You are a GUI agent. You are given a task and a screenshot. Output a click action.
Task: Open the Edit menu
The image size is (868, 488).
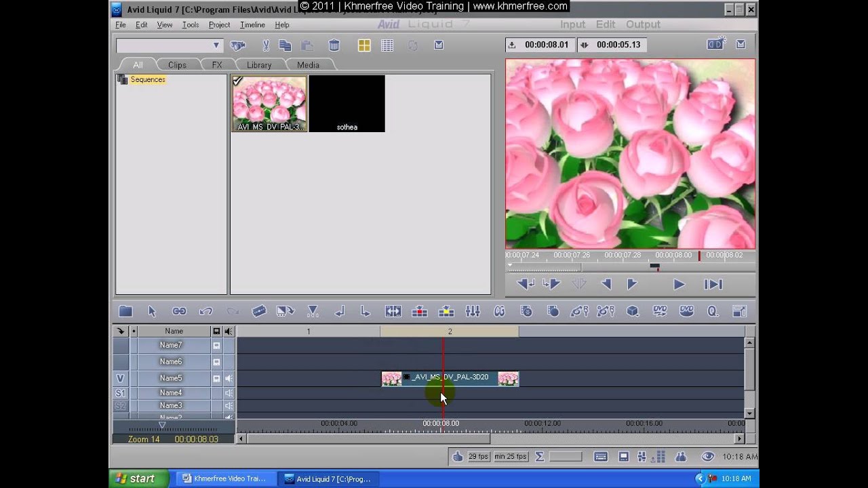coord(141,25)
